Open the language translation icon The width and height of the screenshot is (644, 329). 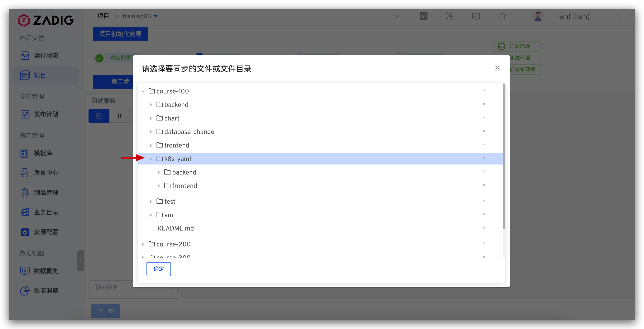pyautogui.click(x=423, y=17)
